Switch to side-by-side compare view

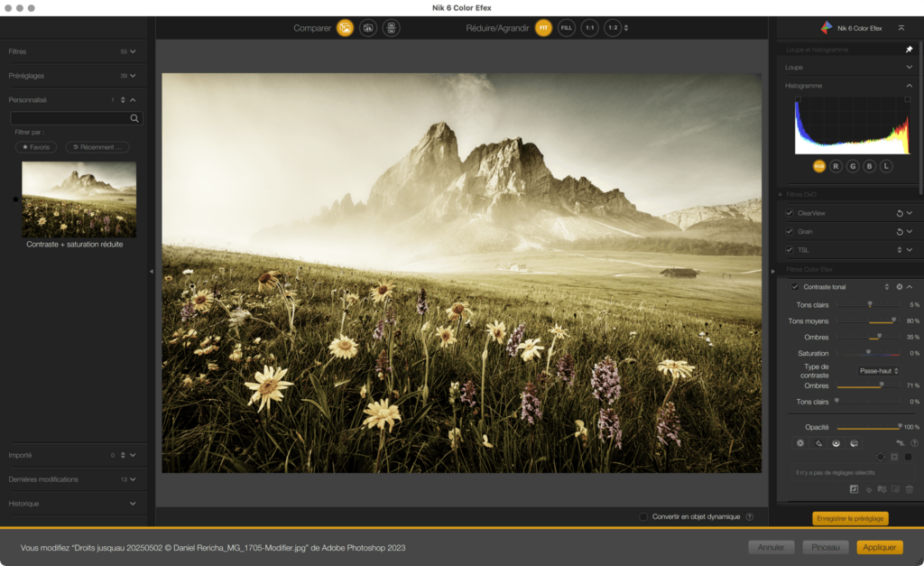pyautogui.click(x=392, y=28)
